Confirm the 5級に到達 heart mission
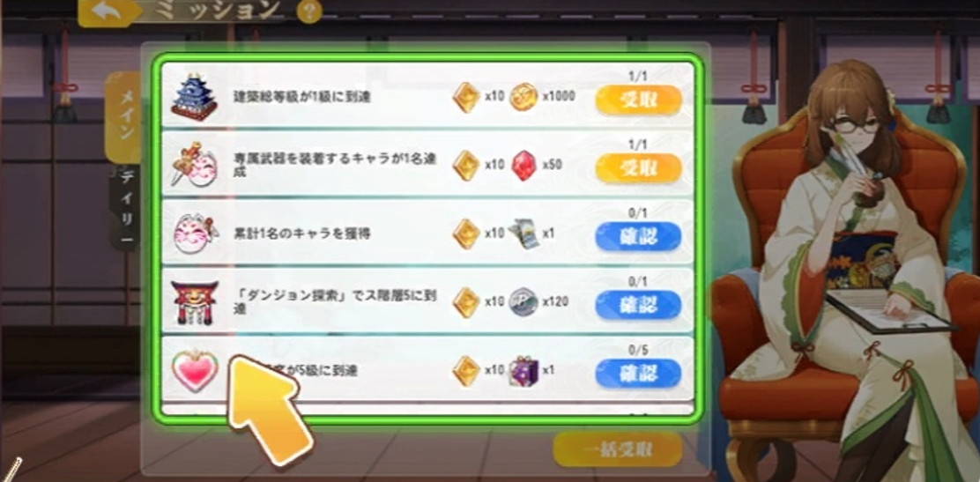 click(638, 374)
